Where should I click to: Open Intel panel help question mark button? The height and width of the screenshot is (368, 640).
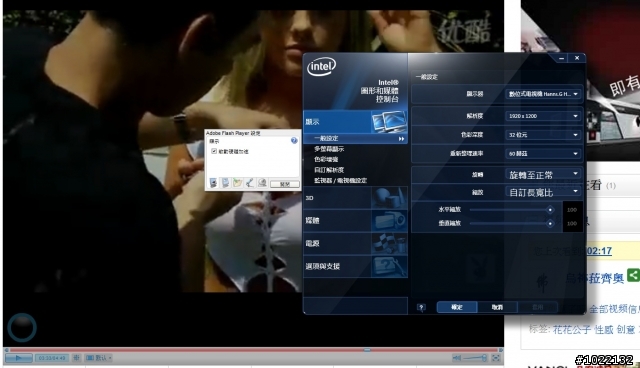coord(421,307)
